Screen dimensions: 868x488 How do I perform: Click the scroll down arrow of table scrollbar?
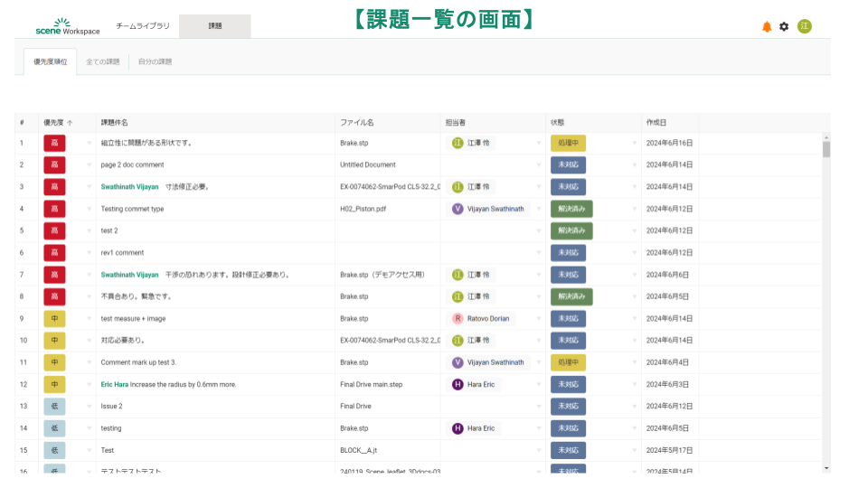pyautogui.click(x=826, y=467)
